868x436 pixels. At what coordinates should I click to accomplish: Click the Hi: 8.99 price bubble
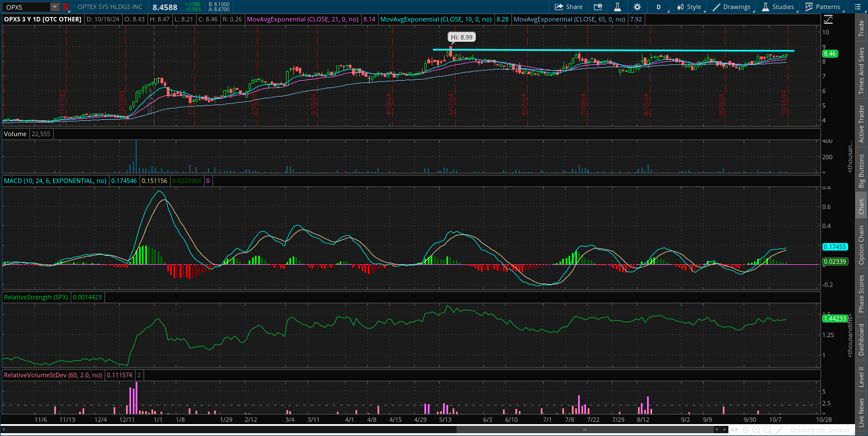click(x=462, y=37)
